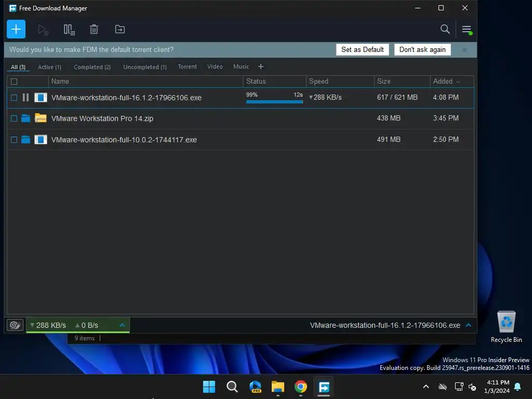Sort downloads by the Name column

point(146,82)
